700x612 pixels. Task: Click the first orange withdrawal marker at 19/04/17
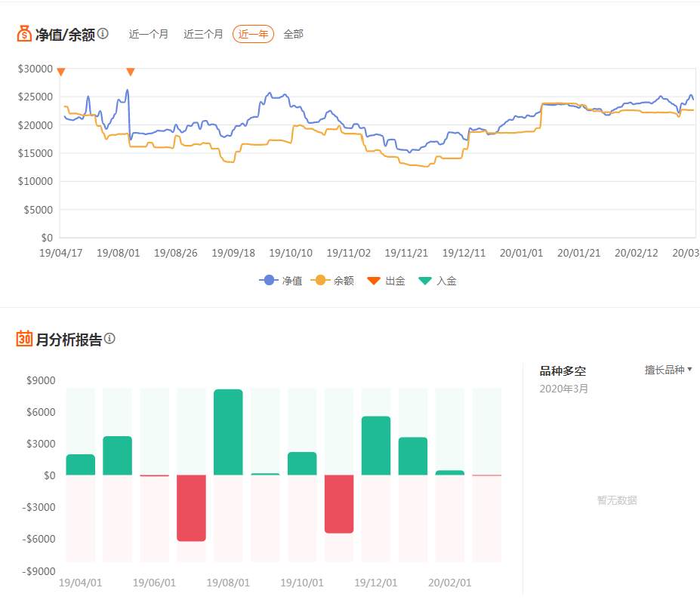point(61,72)
